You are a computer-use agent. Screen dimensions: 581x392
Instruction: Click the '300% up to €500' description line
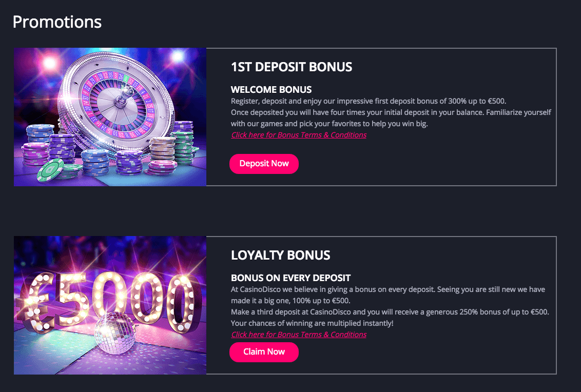(x=369, y=101)
